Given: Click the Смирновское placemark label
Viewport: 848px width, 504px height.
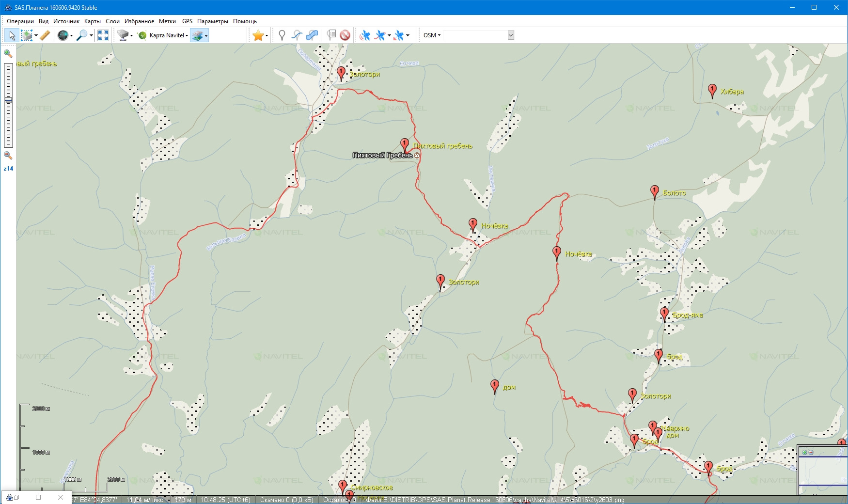Looking at the screenshot, I should click(x=372, y=488).
